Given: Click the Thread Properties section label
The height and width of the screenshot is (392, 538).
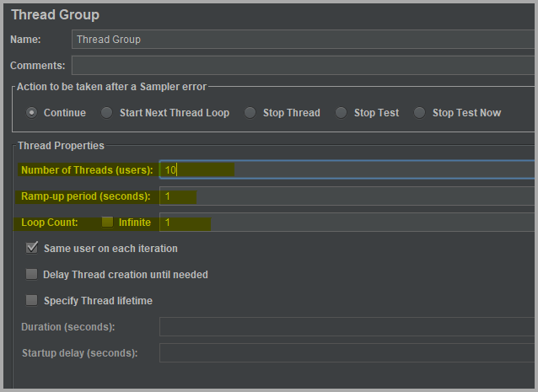Looking at the screenshot, I should tap(61, 146).
